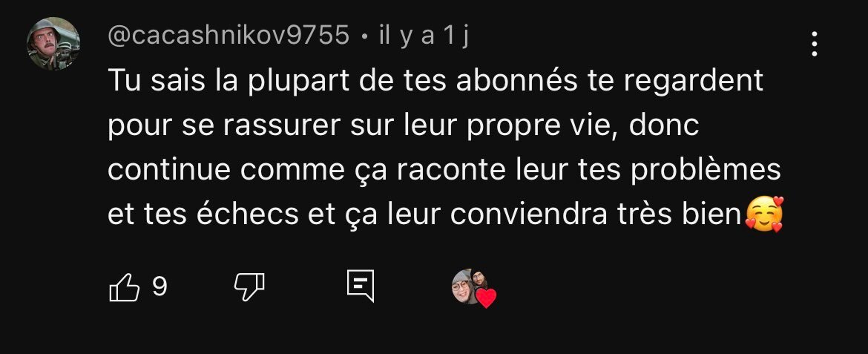Open the three-dot comment options menu
Image resolution: width=868 pixels, height=354 pixels.
[815, 44]
